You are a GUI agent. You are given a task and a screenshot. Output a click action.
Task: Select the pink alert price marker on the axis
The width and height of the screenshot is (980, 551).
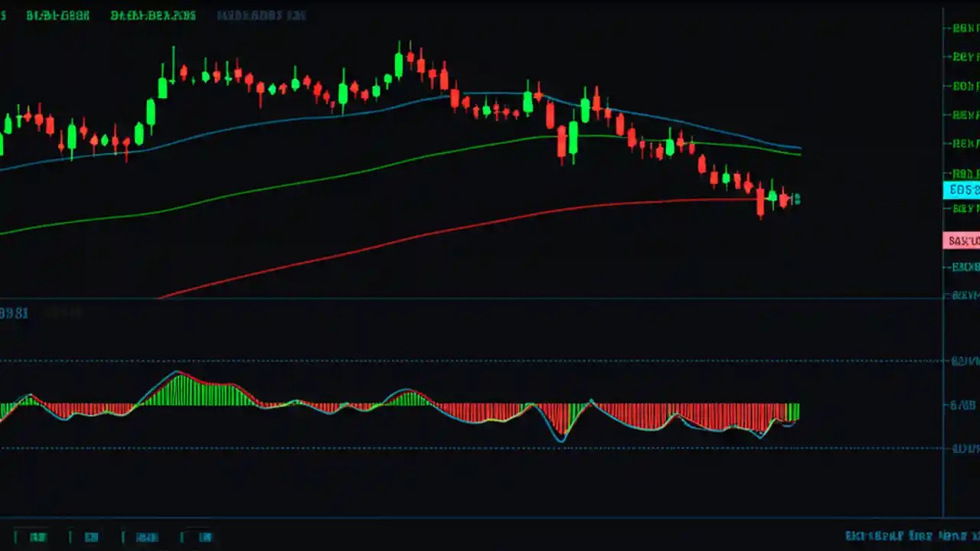(962, 240)
